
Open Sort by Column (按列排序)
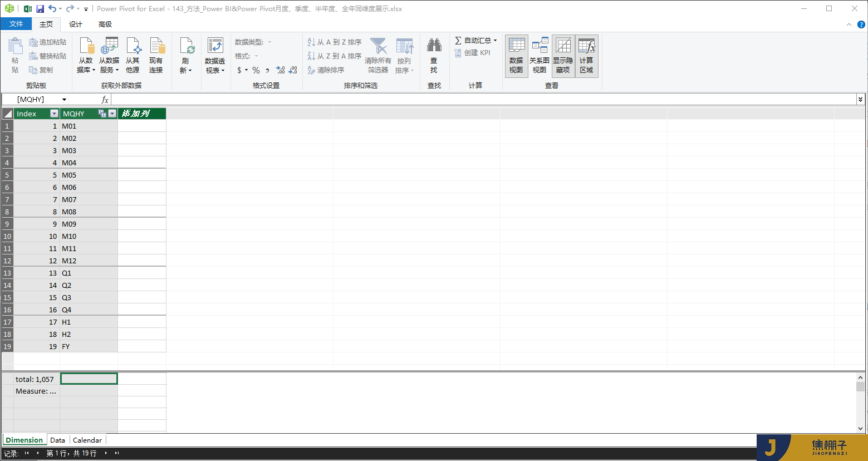click(x=404, y=56)
